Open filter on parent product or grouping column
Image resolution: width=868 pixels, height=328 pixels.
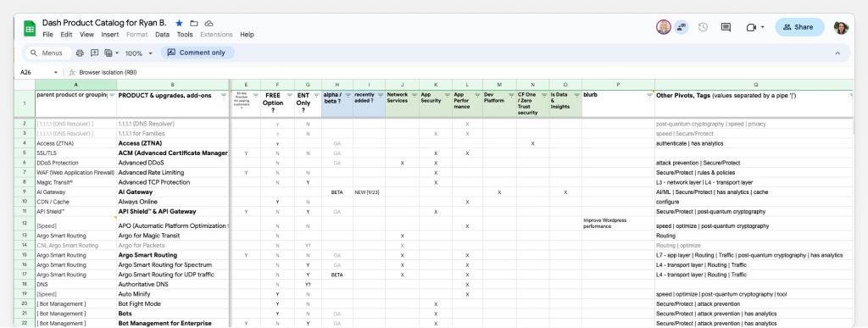pyautogui.click(x=112, y=95)
